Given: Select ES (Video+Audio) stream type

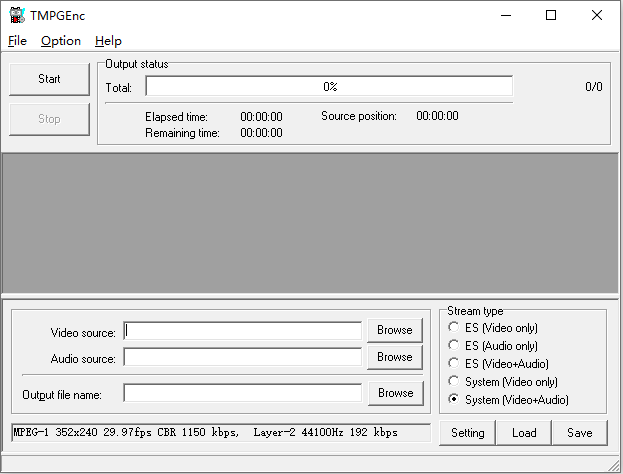Looking at the screenshot, I should [499, 364].
